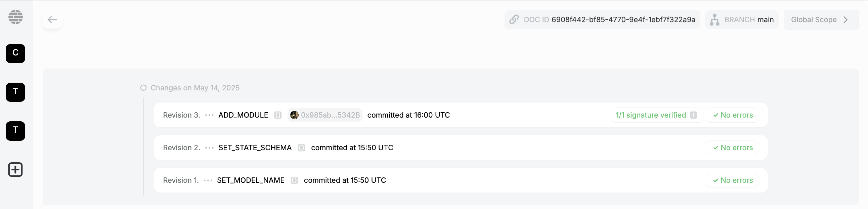Open SET_STATE_SCHEMA operation payload icon
Screen dimensions: 868x209
pos(301,148)
